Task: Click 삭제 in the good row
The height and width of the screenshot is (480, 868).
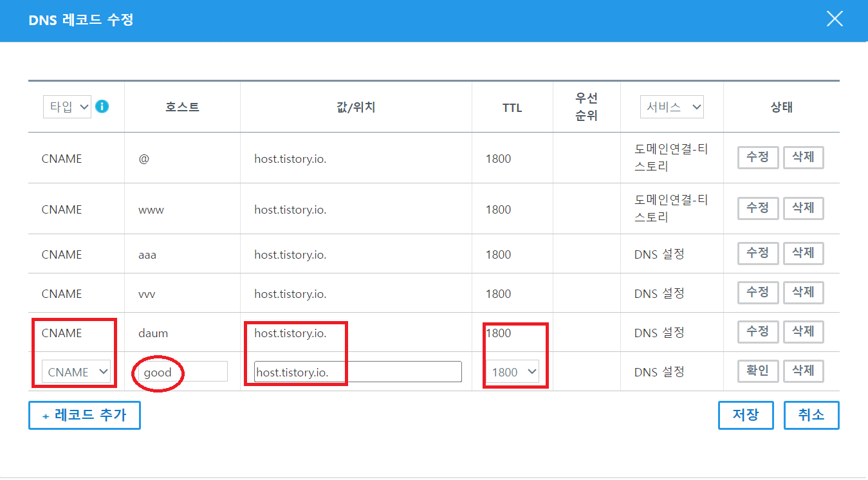Action: tap(803, 371)
